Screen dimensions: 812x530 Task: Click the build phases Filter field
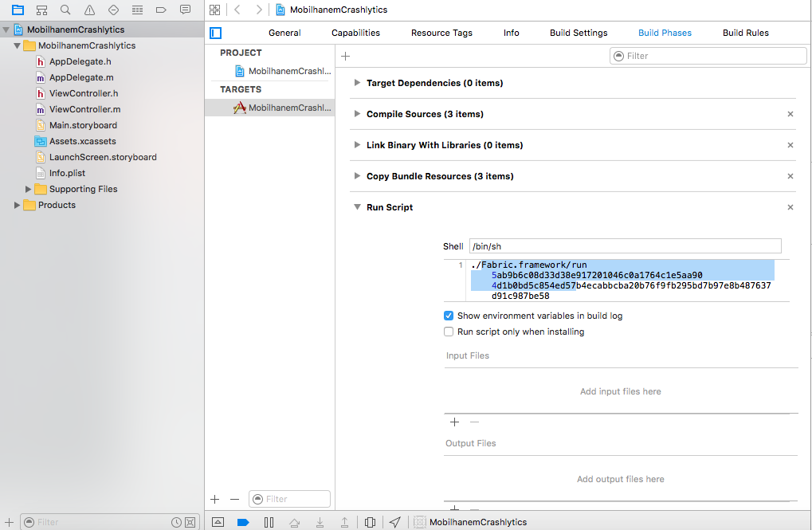point(708,56)
